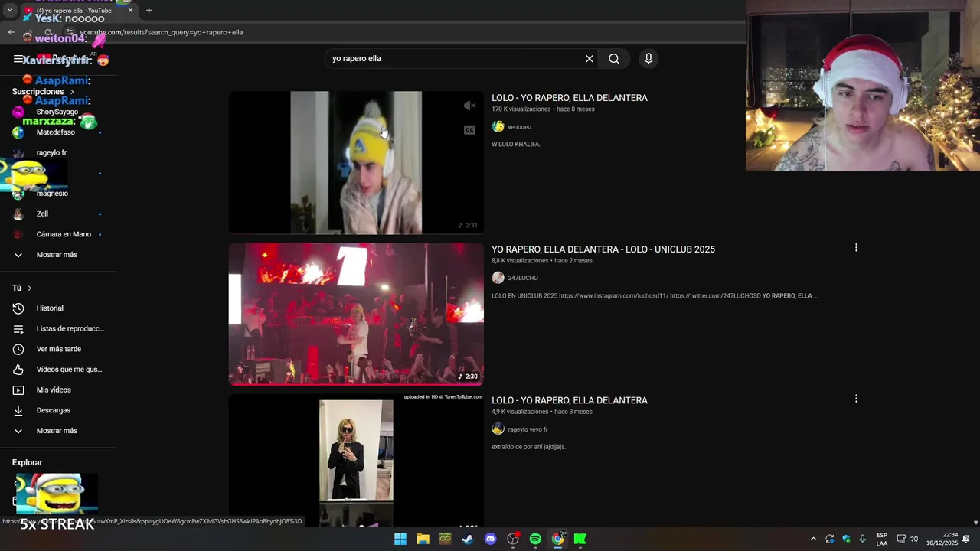Expand the Suscripciones section arrow
The height and width of the screenshot is (551, 980).
tap(72, 92)
